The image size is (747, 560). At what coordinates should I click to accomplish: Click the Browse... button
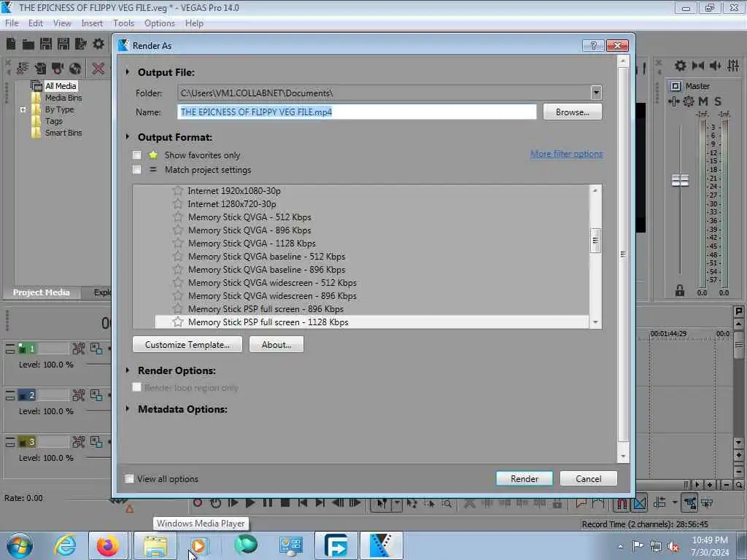[x=572, y=112]
